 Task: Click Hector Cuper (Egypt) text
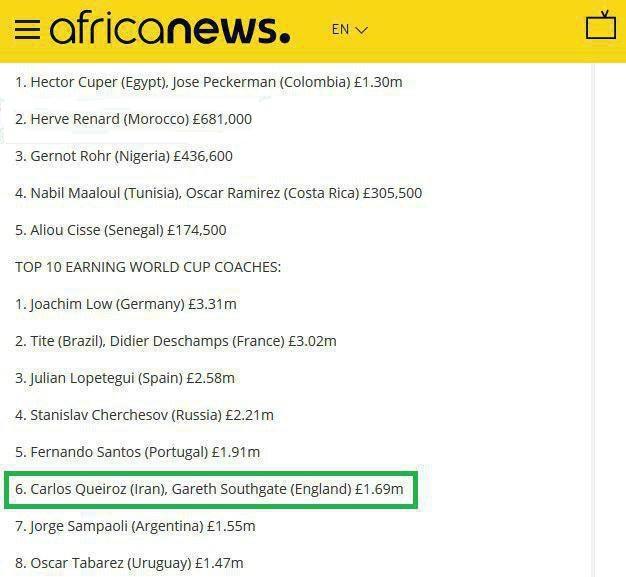coord(97,82)
